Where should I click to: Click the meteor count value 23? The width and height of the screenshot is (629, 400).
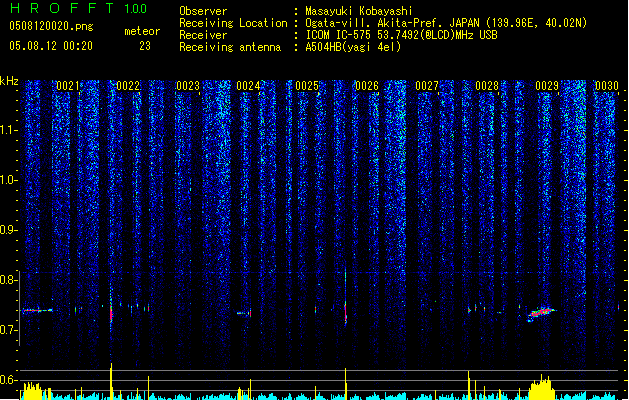[145, 46]
